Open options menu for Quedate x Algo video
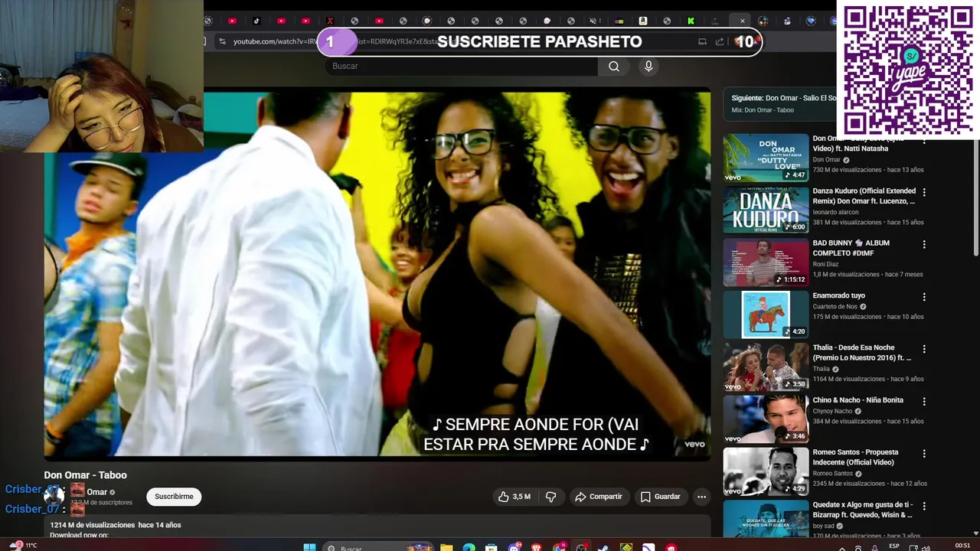This screenshot has height=551, width=980. tap(924, 506)
